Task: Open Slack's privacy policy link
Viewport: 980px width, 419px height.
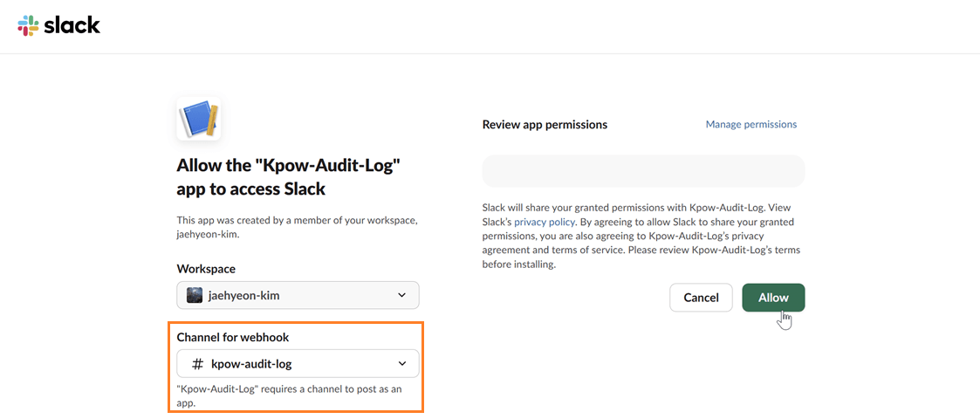Action: (x=544, y=222)
